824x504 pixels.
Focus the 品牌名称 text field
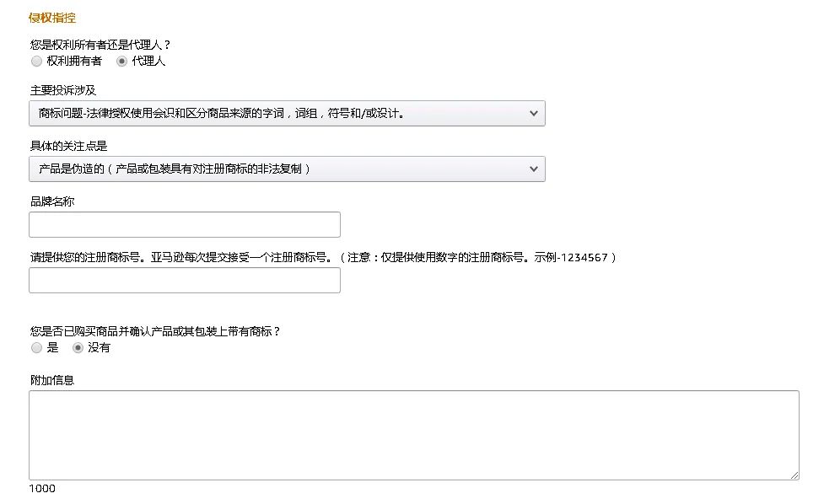tap(185, 225)
